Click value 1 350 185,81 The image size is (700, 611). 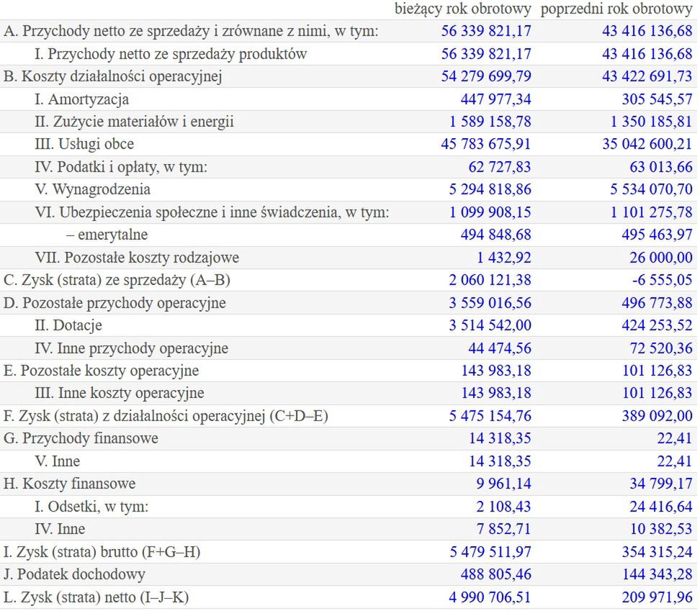click(x=651, y=122)
